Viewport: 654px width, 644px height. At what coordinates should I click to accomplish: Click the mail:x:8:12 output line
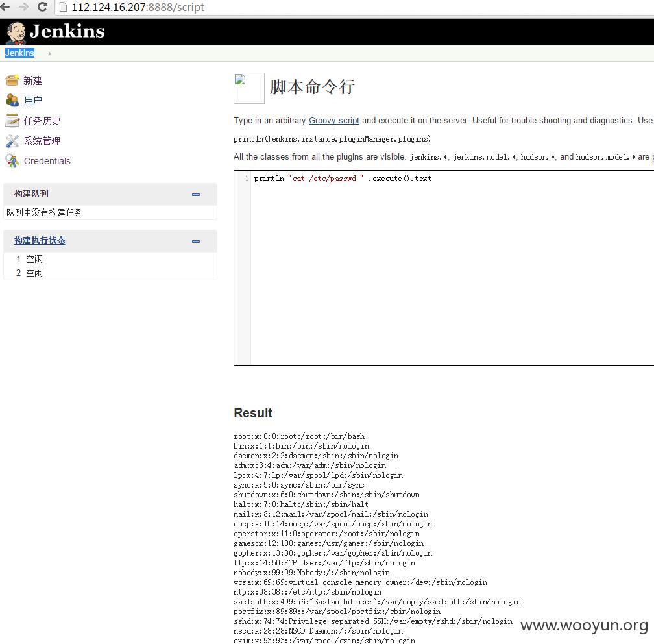(331, 514)
